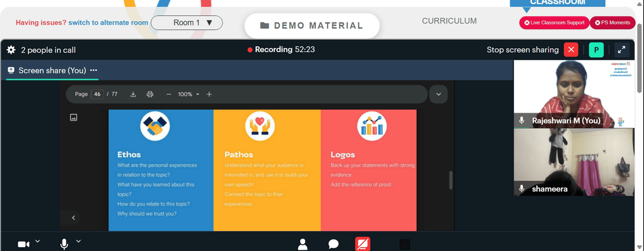Click switch to alternate room link

108,23
